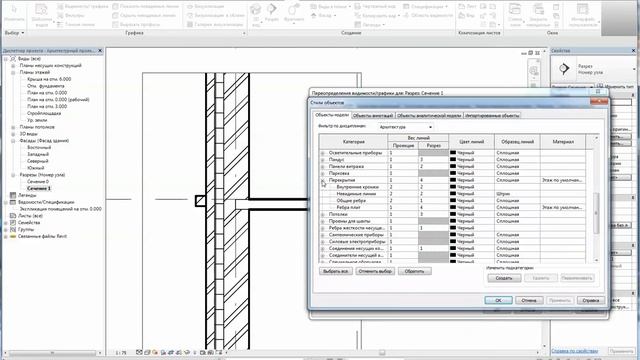The image size is (640, 360).
Task: Click Создать subcategory button
Action: 504,278
